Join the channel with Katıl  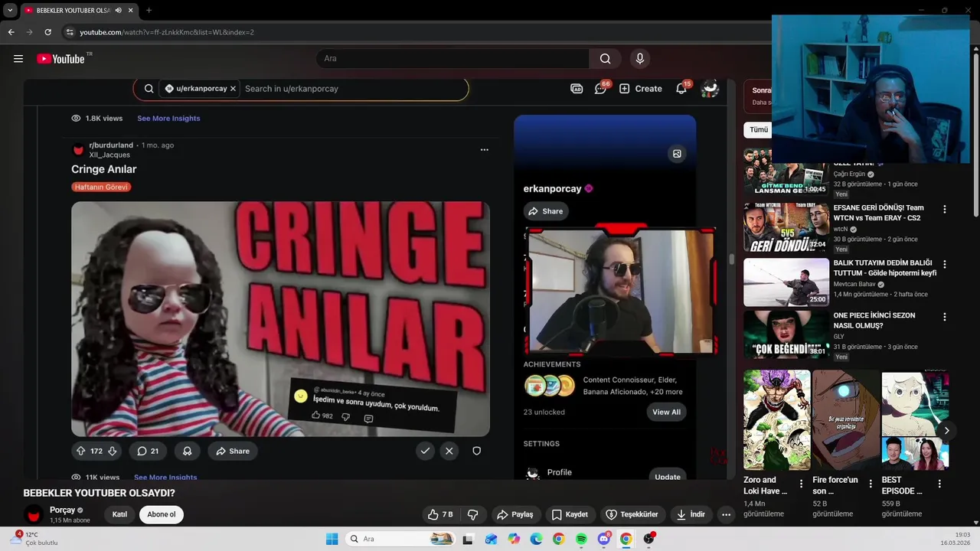click(x=119, y=514)
